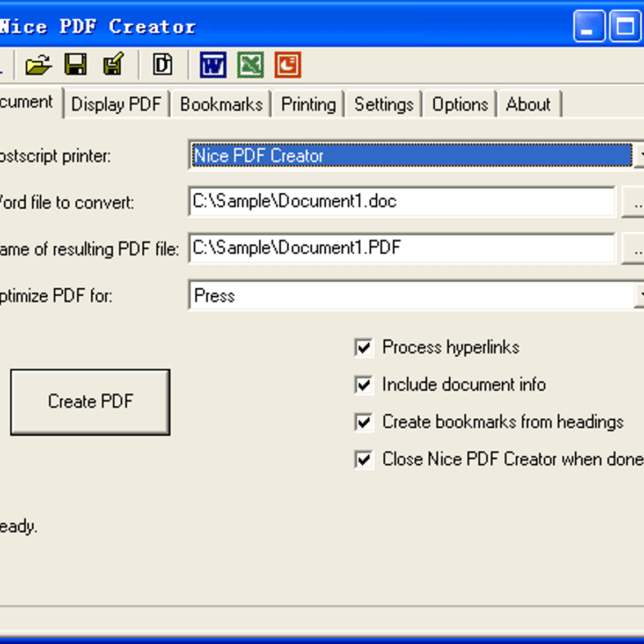Open the Options tab
Viewport: 644px width, 644px height.
click(460, 104)
